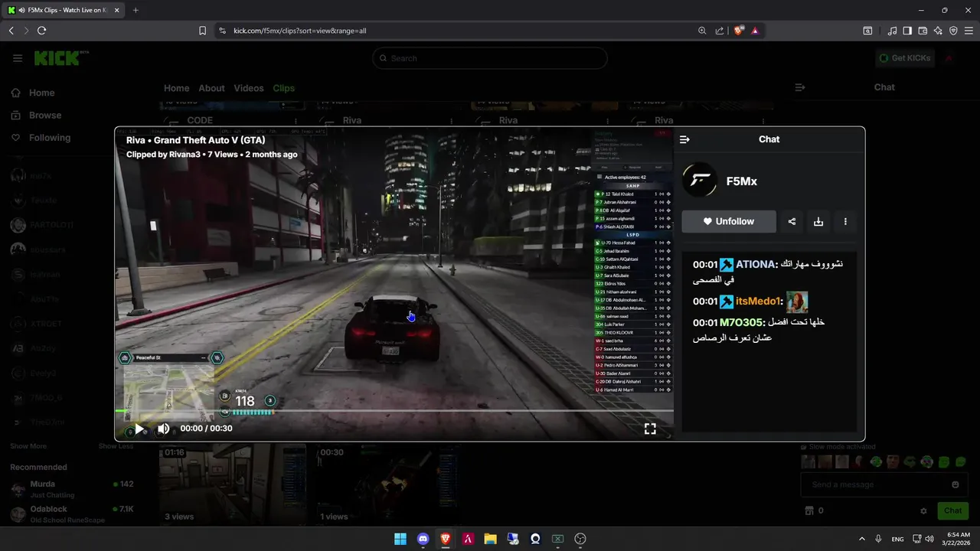Open the F5Mx channel avatar
This screenshot has width=980, height=551.
(699, 181)
